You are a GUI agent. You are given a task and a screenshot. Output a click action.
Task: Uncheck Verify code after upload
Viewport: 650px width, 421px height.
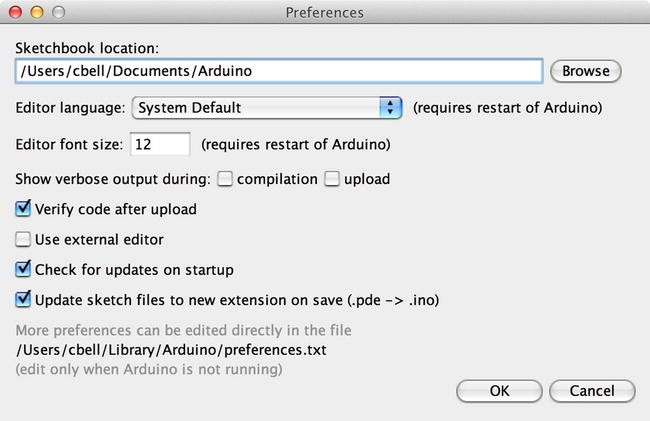(24, 210)
